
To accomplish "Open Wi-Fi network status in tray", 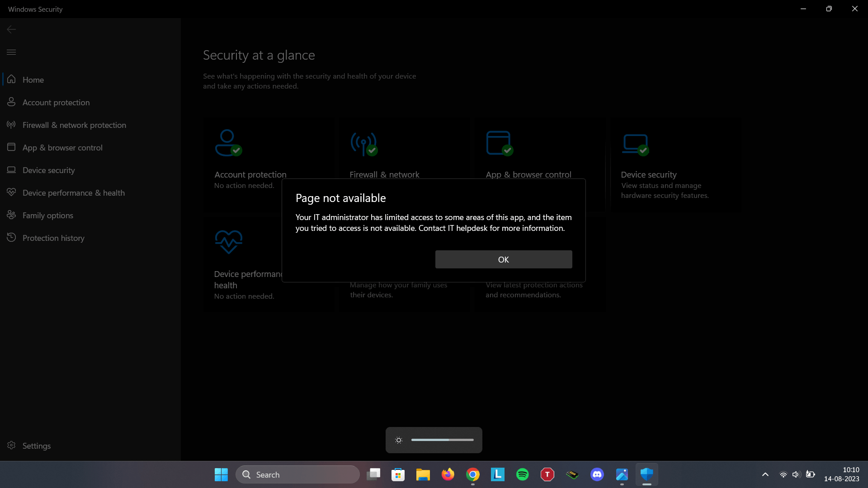I will (783, 474).
